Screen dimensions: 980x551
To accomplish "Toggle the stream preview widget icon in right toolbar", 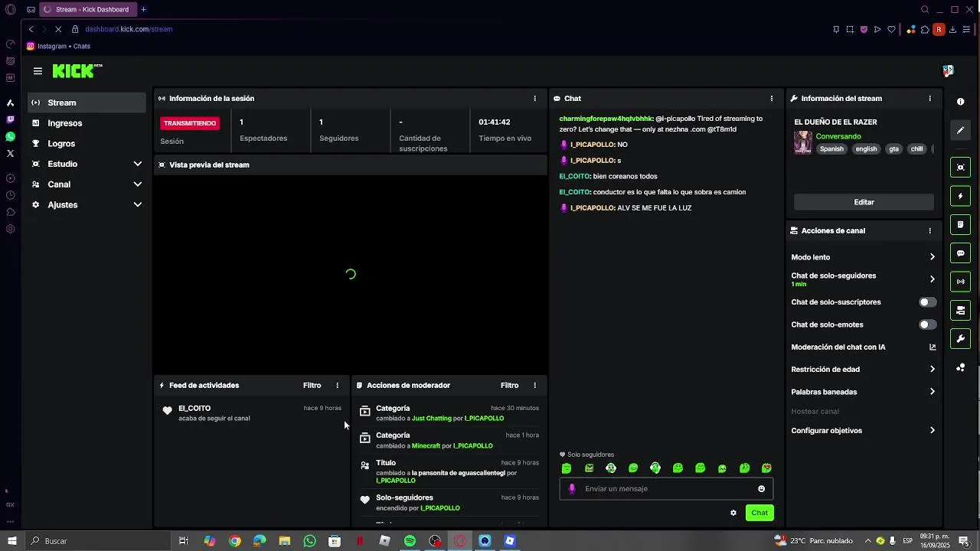I will pyautogui.click(x=960, y=168).
